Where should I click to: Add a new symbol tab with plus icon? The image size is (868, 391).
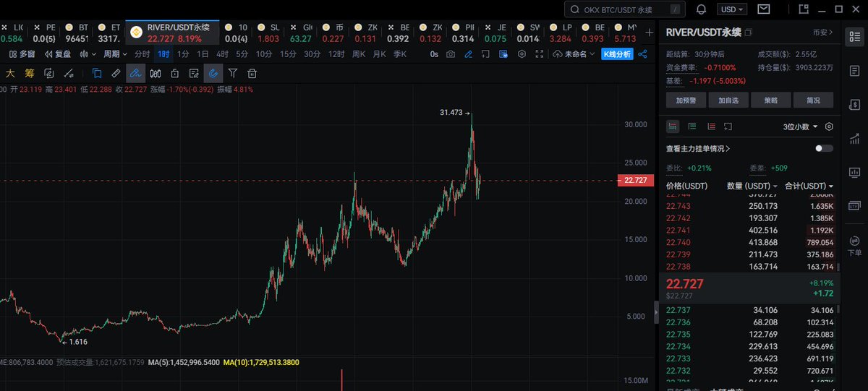coord(649,32)
